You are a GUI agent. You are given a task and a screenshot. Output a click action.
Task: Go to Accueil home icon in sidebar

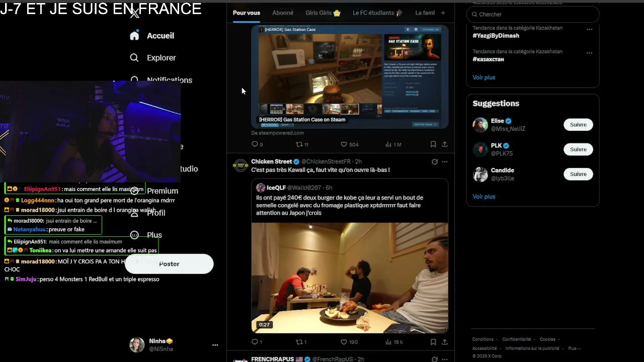coord(134,36)
